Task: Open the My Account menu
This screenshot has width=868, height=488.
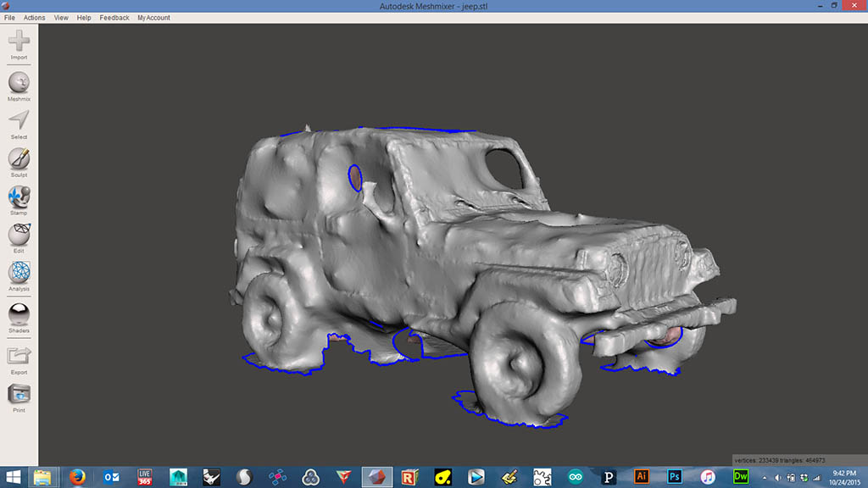Action: (153, 18)
